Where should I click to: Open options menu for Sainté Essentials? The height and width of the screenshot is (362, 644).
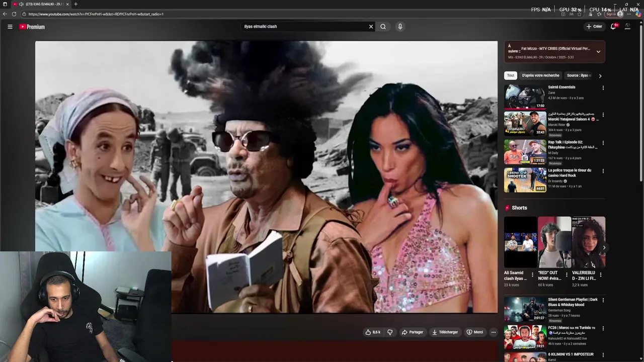pos(603,88)
